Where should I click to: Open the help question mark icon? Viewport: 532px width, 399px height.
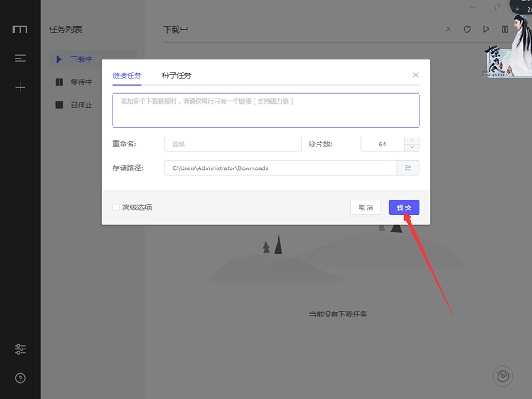20,378
